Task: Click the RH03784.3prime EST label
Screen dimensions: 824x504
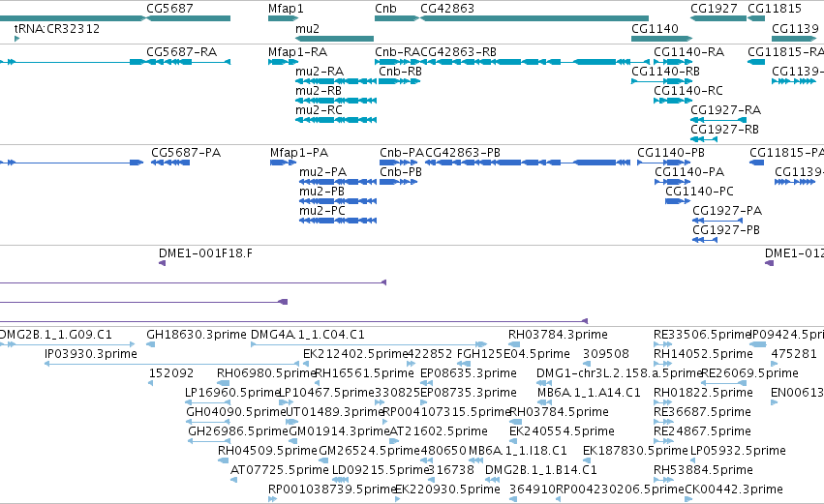Action: coord(558,335)
